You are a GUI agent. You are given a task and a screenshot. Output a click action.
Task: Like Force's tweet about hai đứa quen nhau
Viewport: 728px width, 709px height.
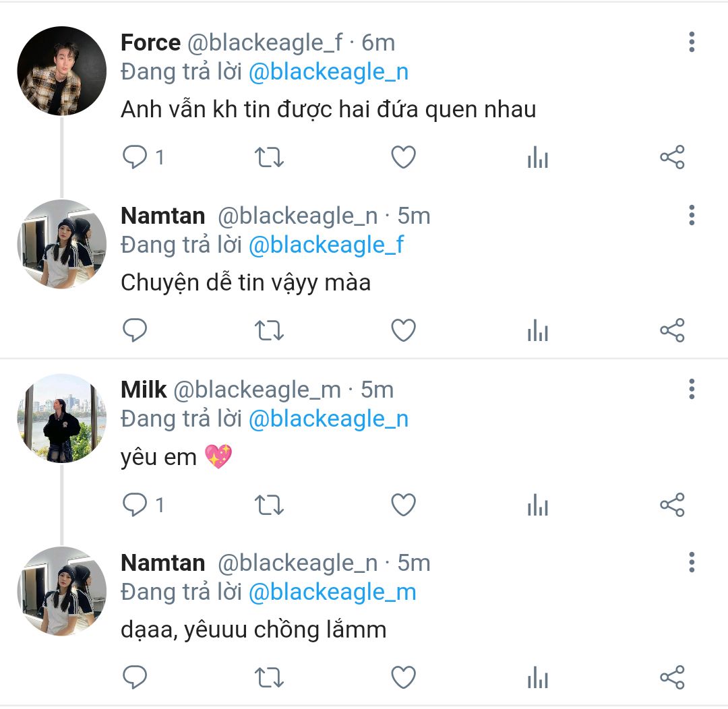(x=403, y=158)
